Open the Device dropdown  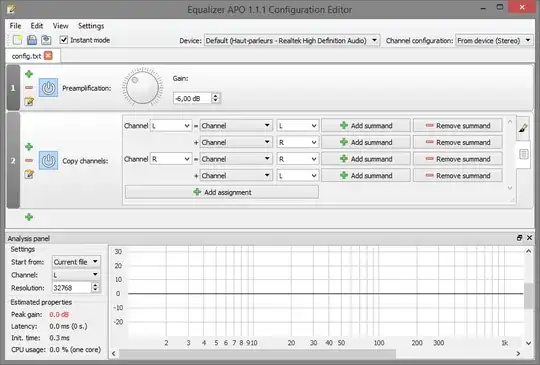[292, 41]
